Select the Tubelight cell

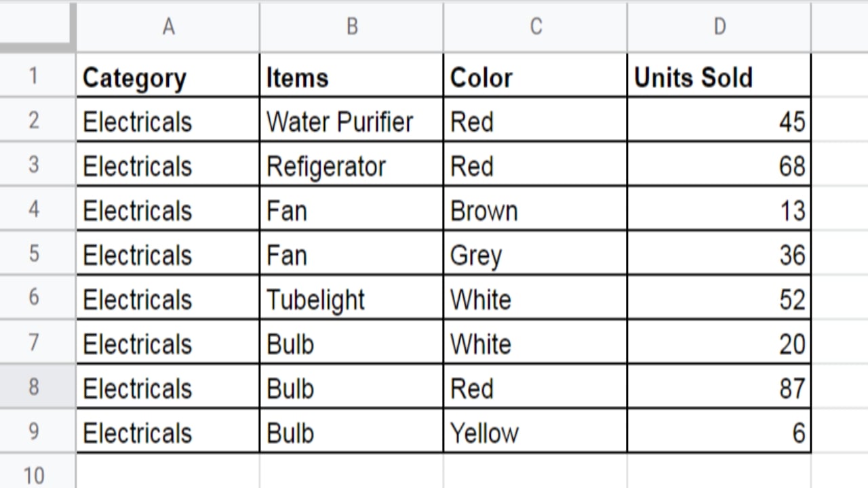pos(351,298)
